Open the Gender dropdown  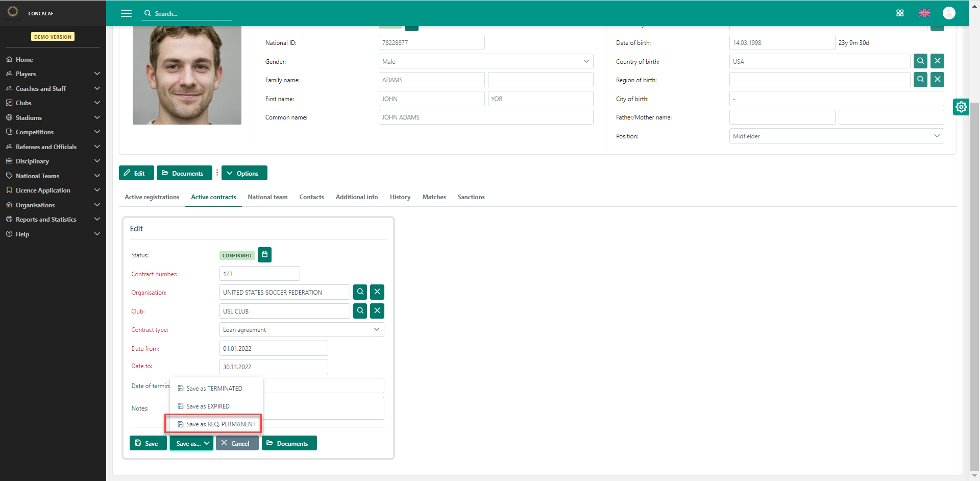485,61
